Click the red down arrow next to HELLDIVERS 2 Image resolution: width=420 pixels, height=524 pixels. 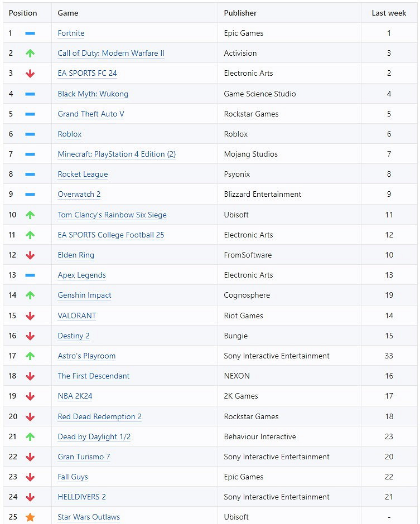[x=30, y=497]
